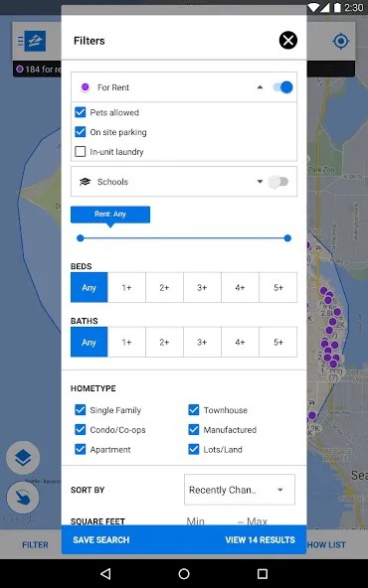
Task: Tap View 14 Results
Action: (260, 540)
